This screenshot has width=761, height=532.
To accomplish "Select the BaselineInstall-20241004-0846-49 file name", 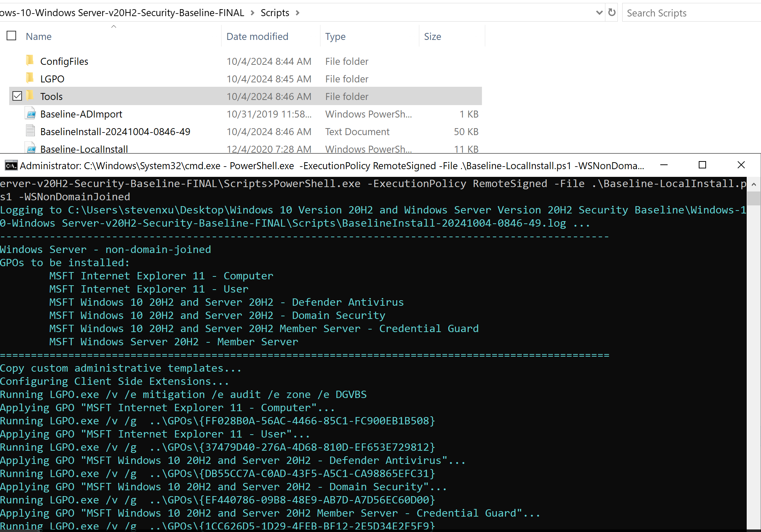I will [115, 131].
